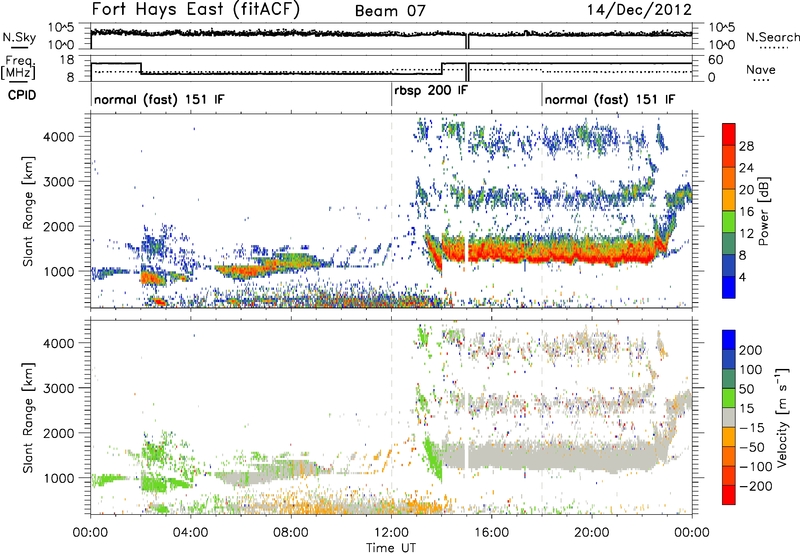Pick the light green segment between 12 and 16 dB
This screenshot has width=800, height=554.
729,222
